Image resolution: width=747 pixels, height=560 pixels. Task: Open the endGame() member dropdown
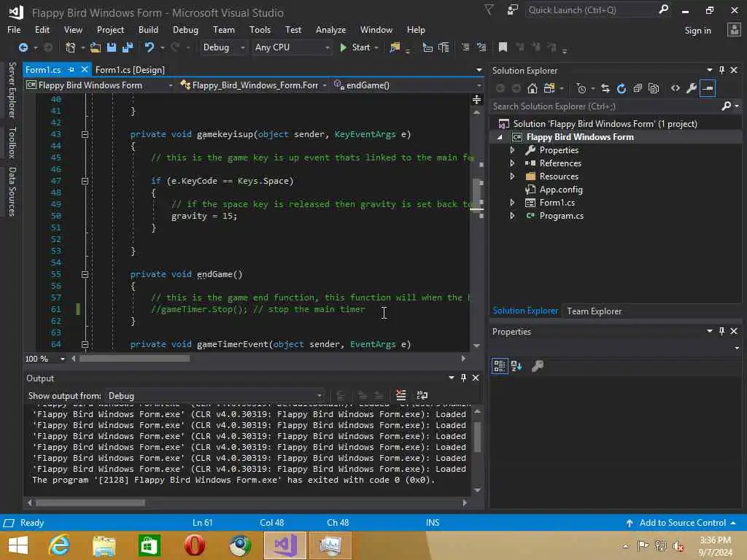point(407,85)
